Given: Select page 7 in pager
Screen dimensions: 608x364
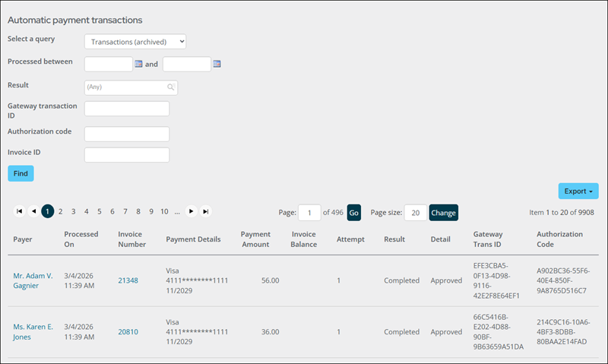Looking at the screenshot, I should pyautogui.click(x=125, y=211).
